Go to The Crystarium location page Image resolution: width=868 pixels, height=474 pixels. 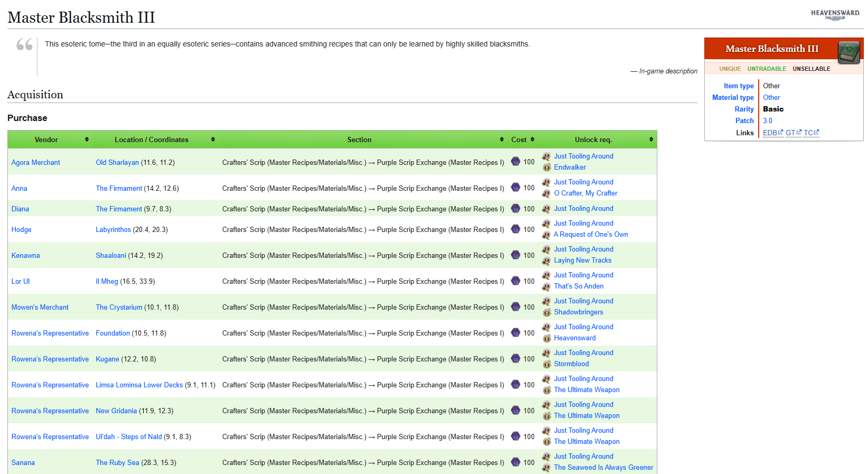(x=119, y=307)
